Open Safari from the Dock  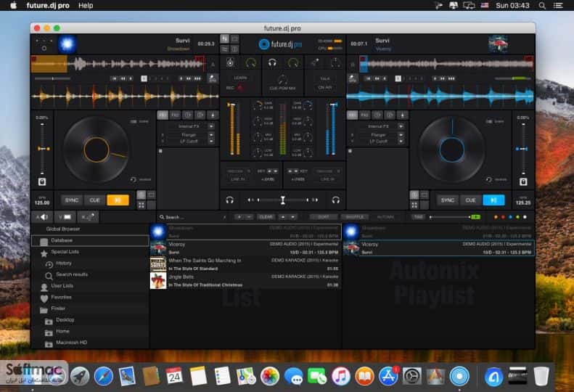(104, 376)
